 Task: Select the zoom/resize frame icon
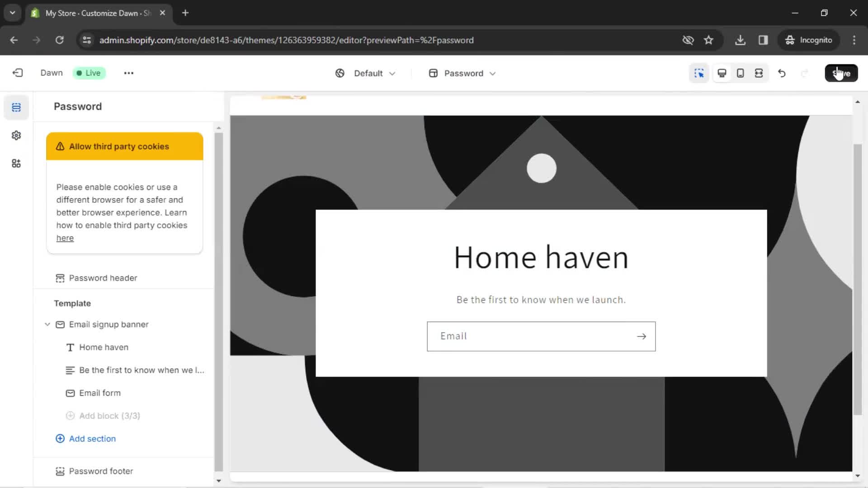coord(759,73)
